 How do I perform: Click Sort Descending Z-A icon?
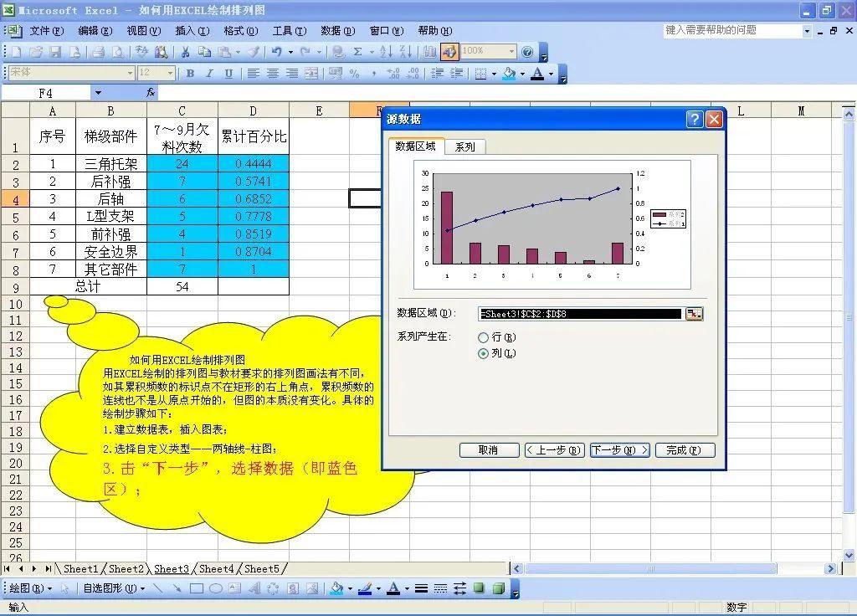coord(405,52)
